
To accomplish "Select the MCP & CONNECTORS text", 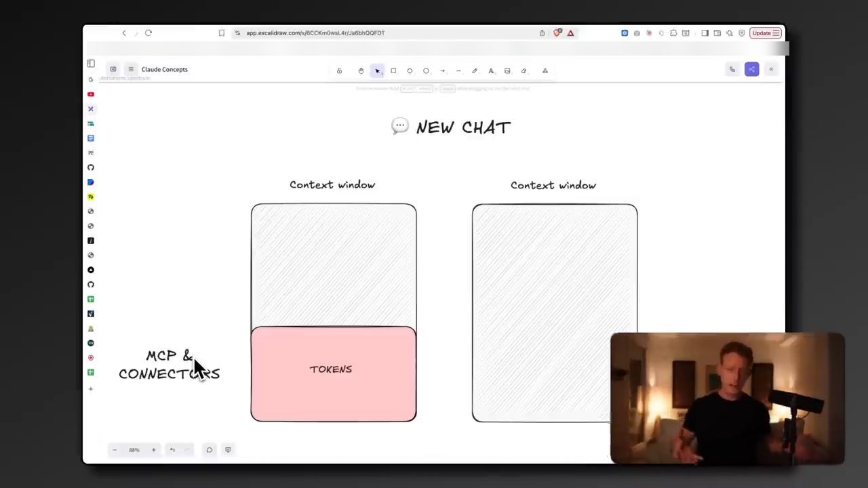I will click(170, 365).
